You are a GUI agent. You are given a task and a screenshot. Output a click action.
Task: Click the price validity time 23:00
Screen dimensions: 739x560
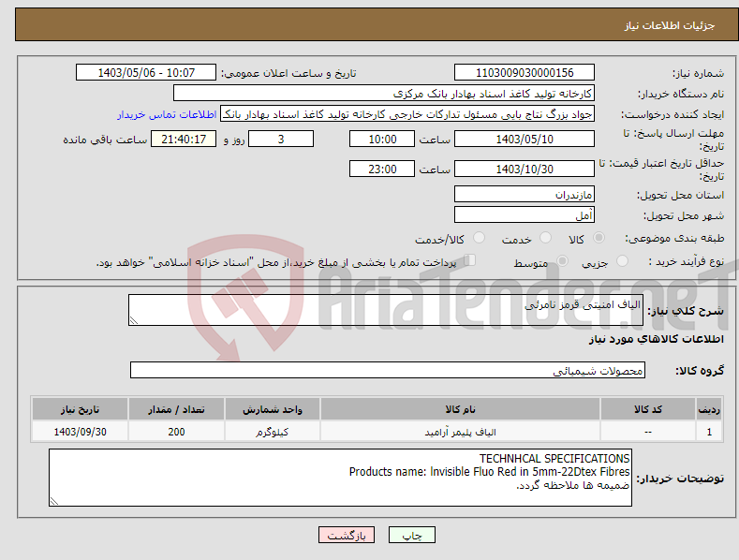(382, 169)
